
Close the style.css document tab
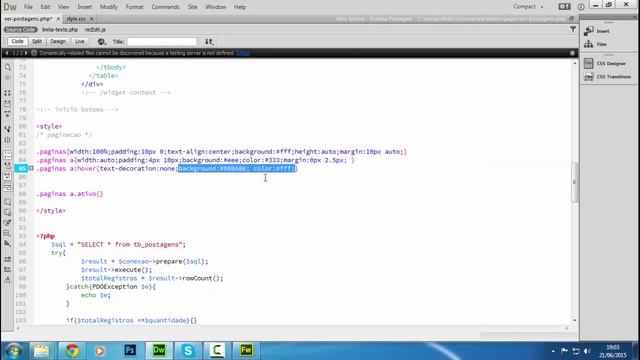click(x=91, y=19)
